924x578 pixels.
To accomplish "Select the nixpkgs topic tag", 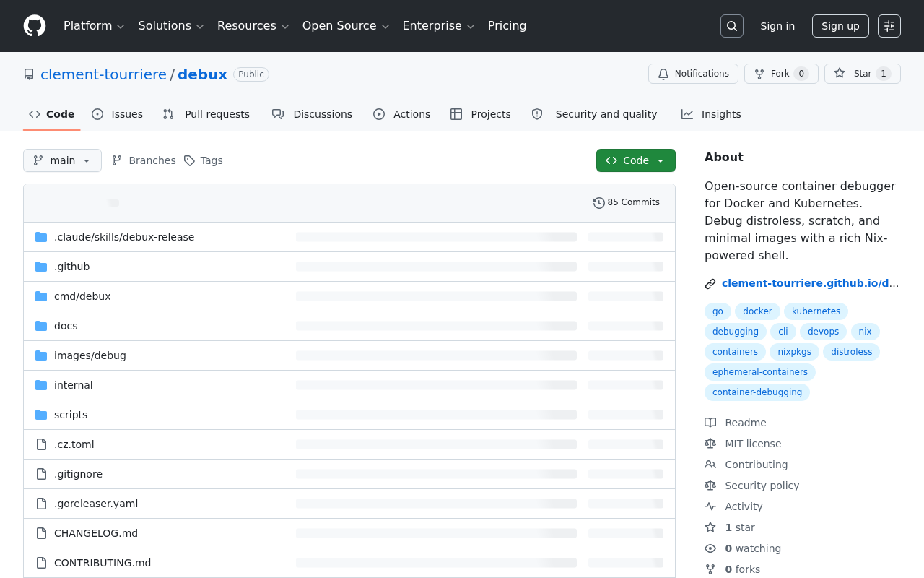I will point(794,352).
